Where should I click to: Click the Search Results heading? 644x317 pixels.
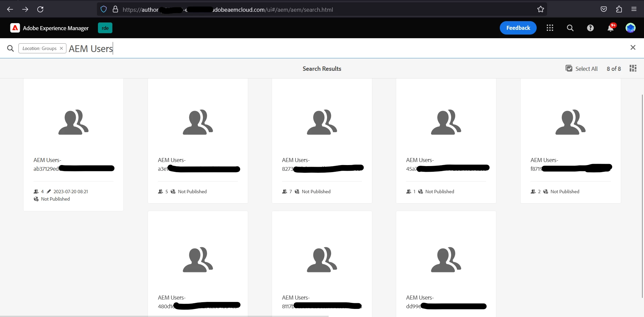322,69
